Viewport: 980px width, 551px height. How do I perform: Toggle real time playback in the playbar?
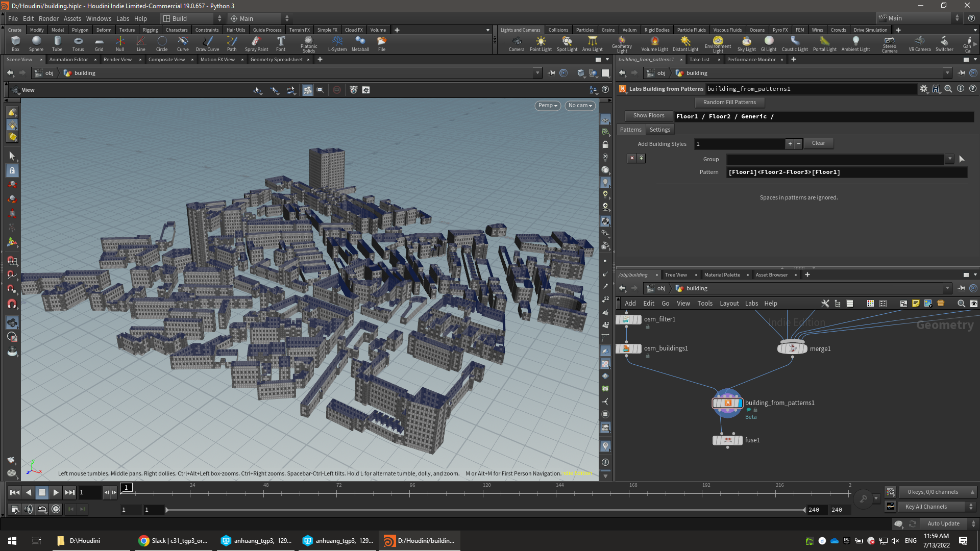[x=56, y=509]
